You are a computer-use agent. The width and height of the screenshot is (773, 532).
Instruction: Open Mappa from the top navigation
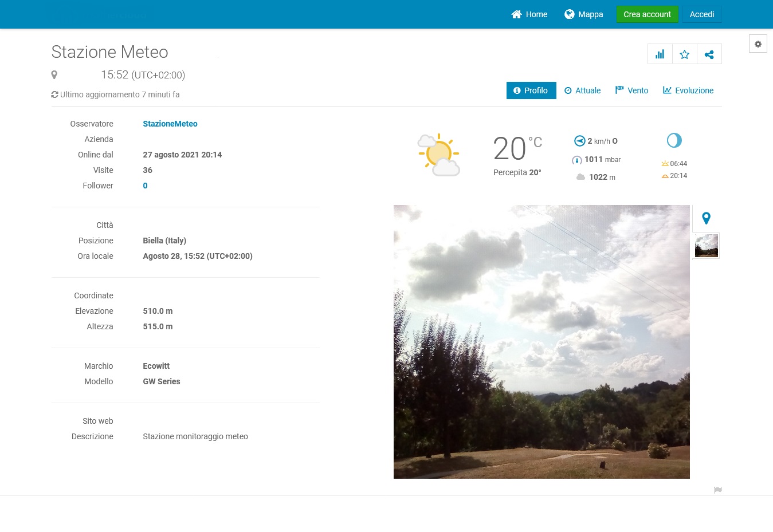(x=584, y=14)
